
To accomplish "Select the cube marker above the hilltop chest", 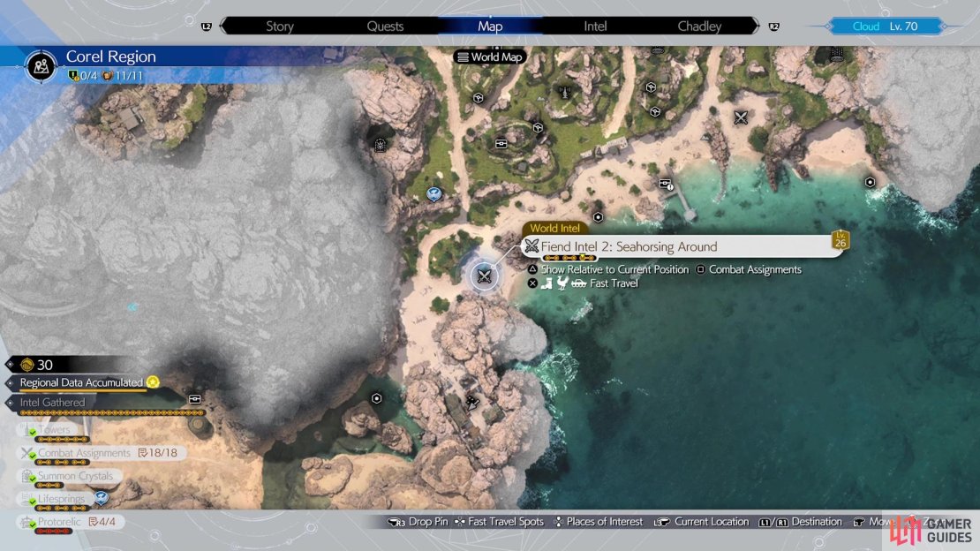I will click(x=538, y=127).
